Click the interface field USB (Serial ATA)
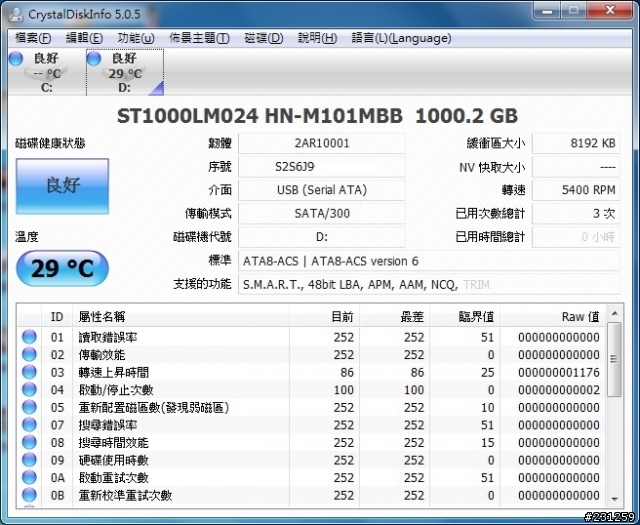The width and height of the screenshot is (640, 525). (322, 190)
